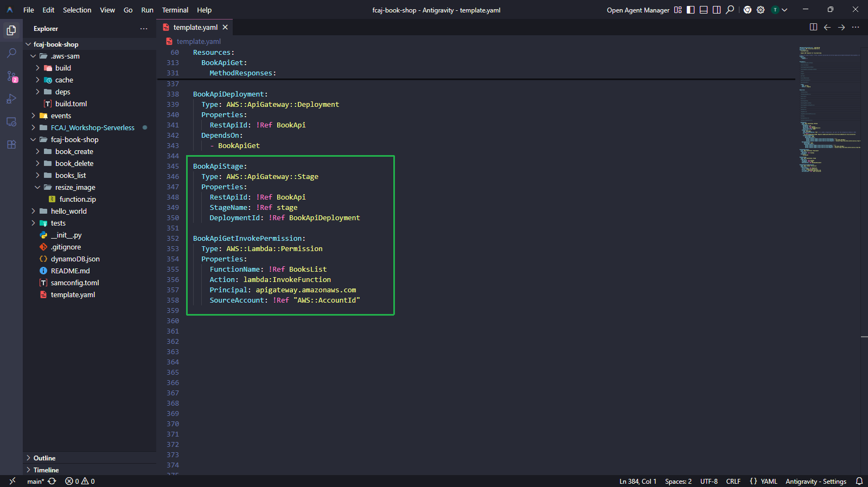This screenshot has width=868, height=487.
Task: Expand the FCAJ_Workshop-Serverless folder
Action: point(90,128)
